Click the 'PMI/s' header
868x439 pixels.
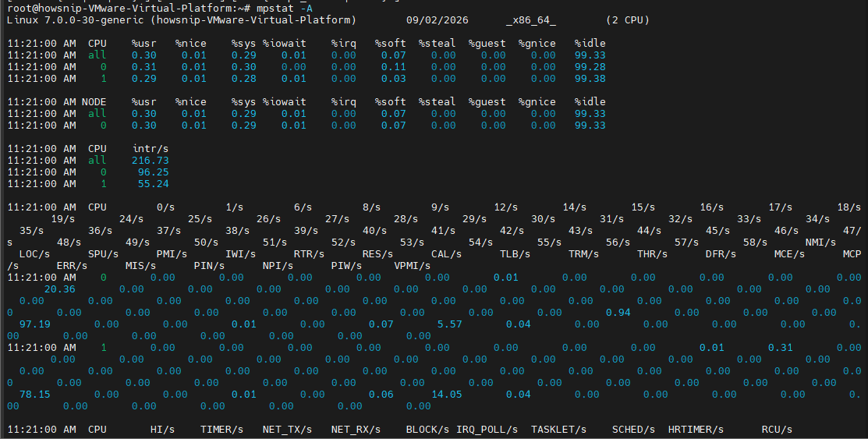(x=172, y=254)
